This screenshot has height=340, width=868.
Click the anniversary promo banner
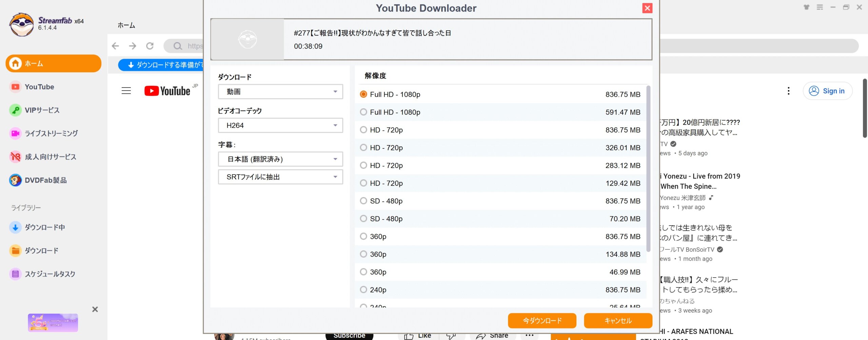tap(53, 323)
